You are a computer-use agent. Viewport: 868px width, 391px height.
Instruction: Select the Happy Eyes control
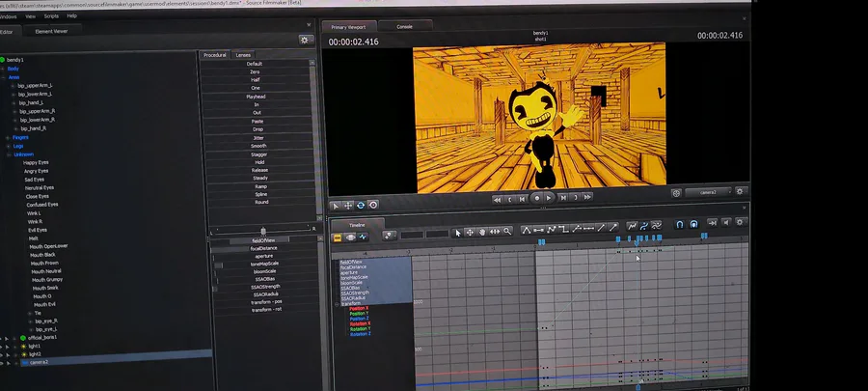coord(36,163)
